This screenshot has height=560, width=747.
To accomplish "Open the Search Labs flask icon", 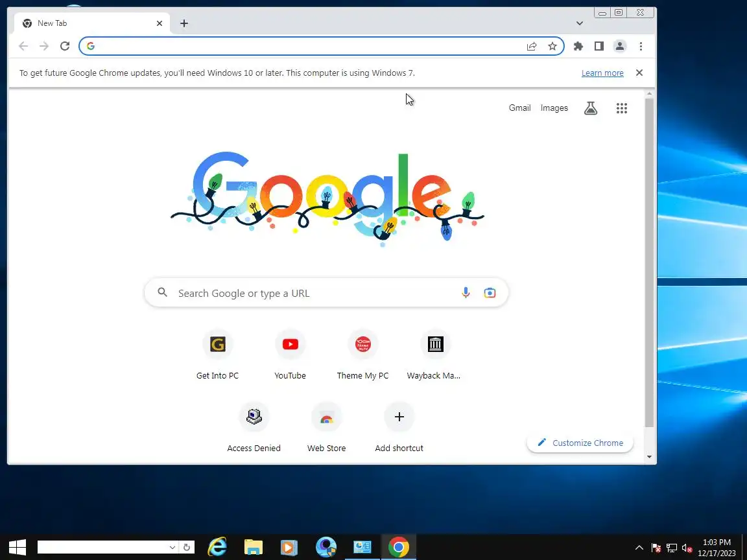I will point(591,108).
